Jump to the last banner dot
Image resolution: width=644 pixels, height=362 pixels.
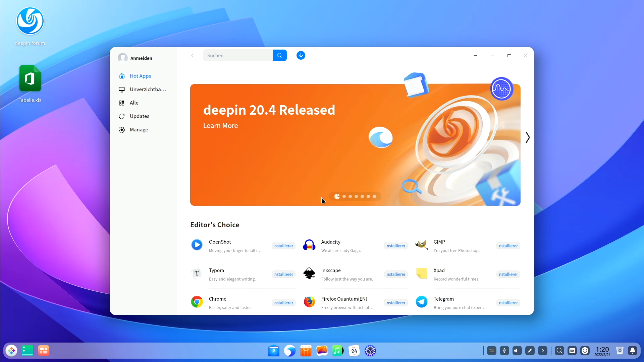(374, 196)
